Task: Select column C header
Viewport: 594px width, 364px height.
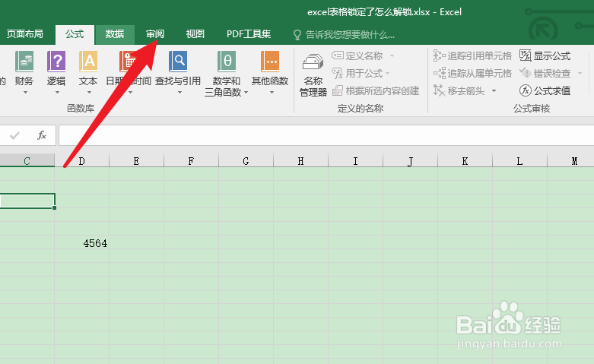Action: 27,161
